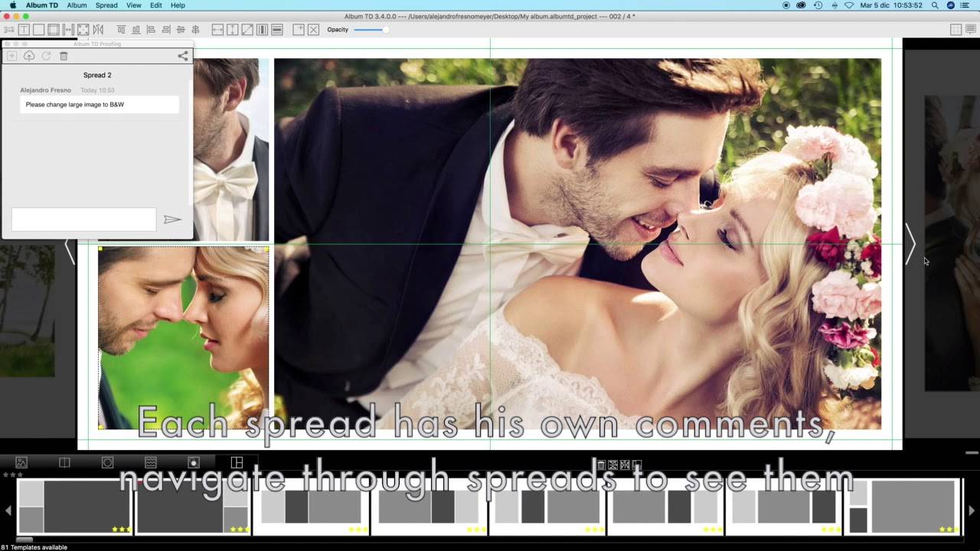Open the Apple menu

(x=12, y=5)
